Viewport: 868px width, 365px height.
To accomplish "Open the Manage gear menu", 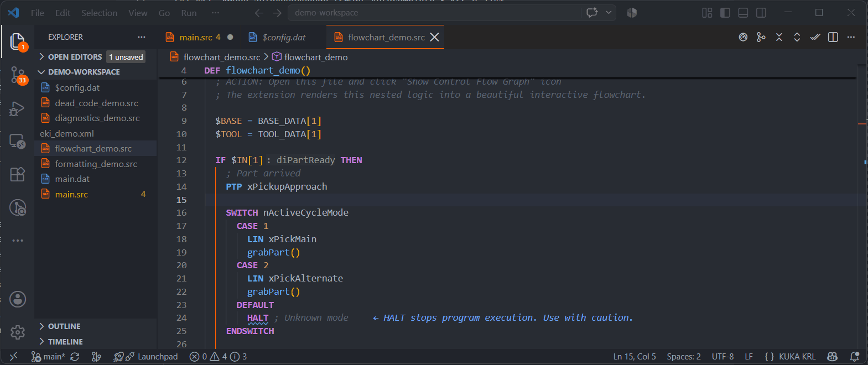I will click(x=18, y=332).
